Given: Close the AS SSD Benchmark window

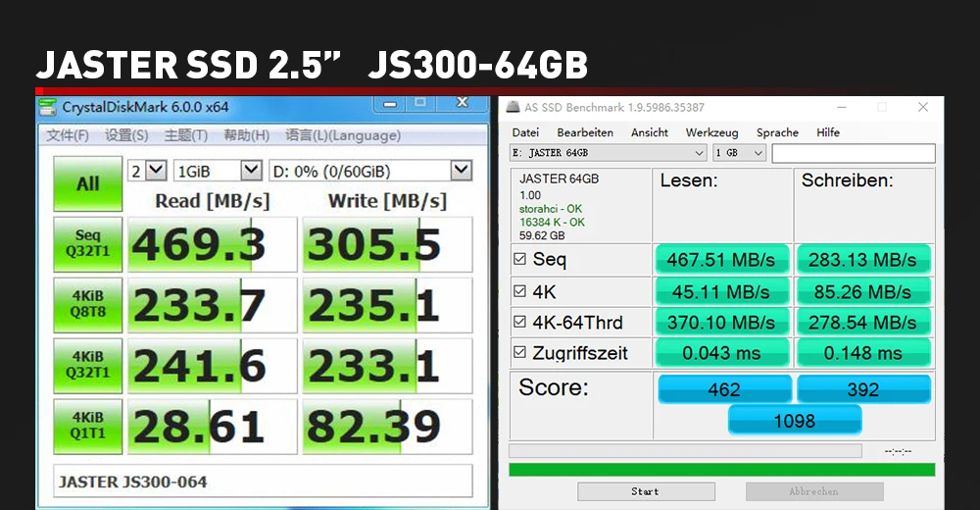Looking at the screenshot, I should pos(923,107).
